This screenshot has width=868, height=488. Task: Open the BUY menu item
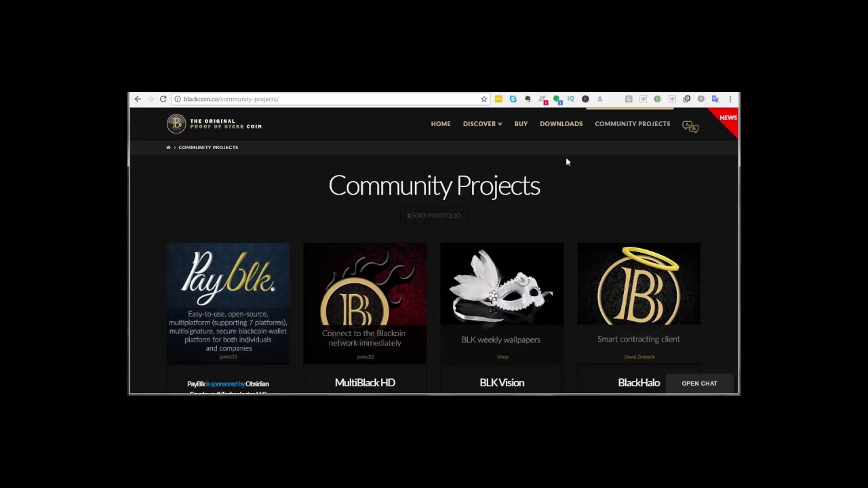(521, 124)
